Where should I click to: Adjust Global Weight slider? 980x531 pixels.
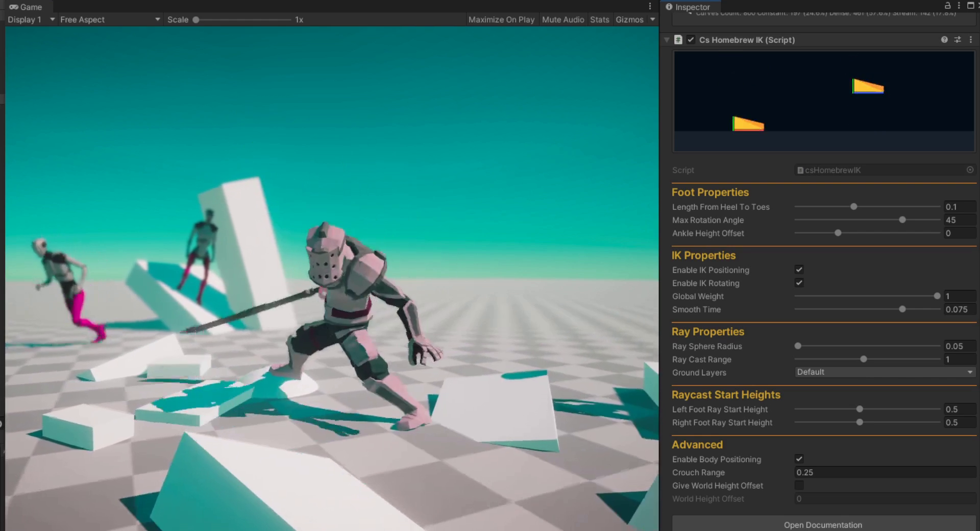pos(867,296)
